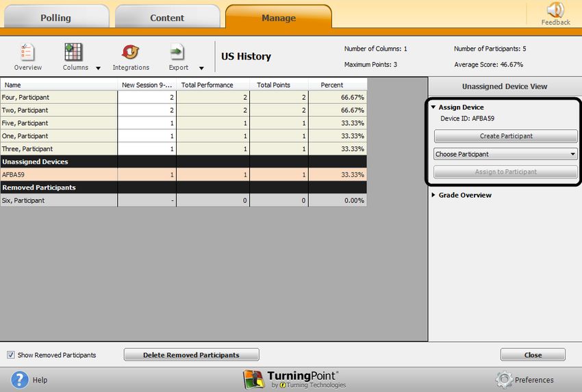Select the 'Three, Participant' row
Viewport: 582px width, 392px height.
(184, 148)
